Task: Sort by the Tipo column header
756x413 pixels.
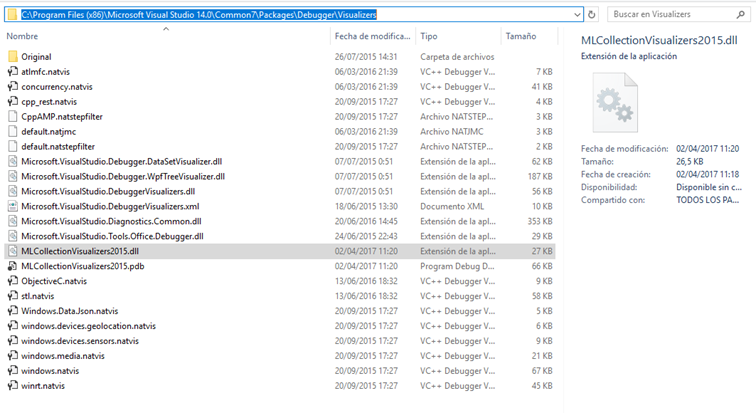Action: [429, 36]
